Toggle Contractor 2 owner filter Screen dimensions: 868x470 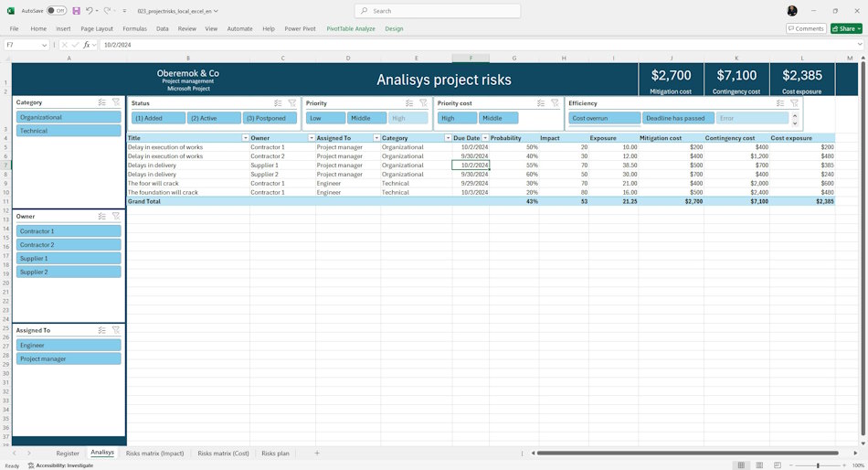pos(69,244)
